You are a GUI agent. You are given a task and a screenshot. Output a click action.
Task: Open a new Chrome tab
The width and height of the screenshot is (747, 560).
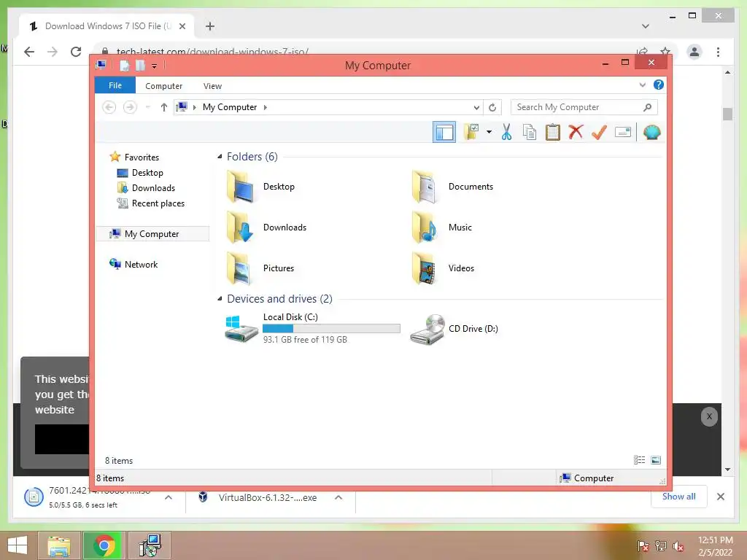[209, 26]
